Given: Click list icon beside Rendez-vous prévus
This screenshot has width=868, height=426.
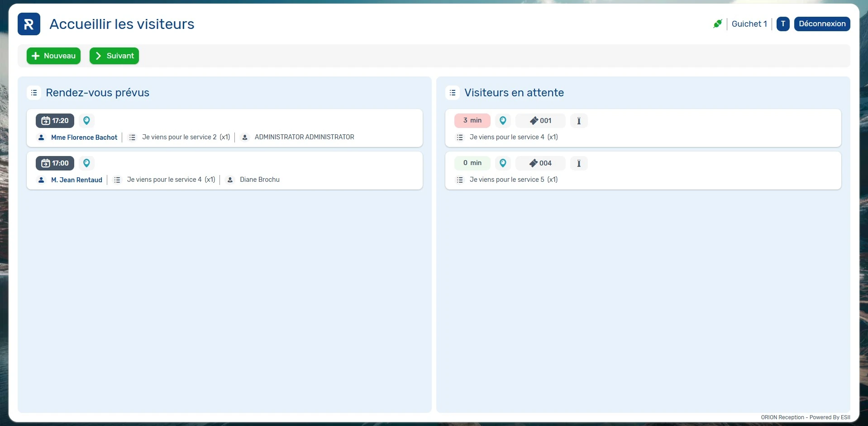Looking at the screenshot, I should [x=34, y=93].
